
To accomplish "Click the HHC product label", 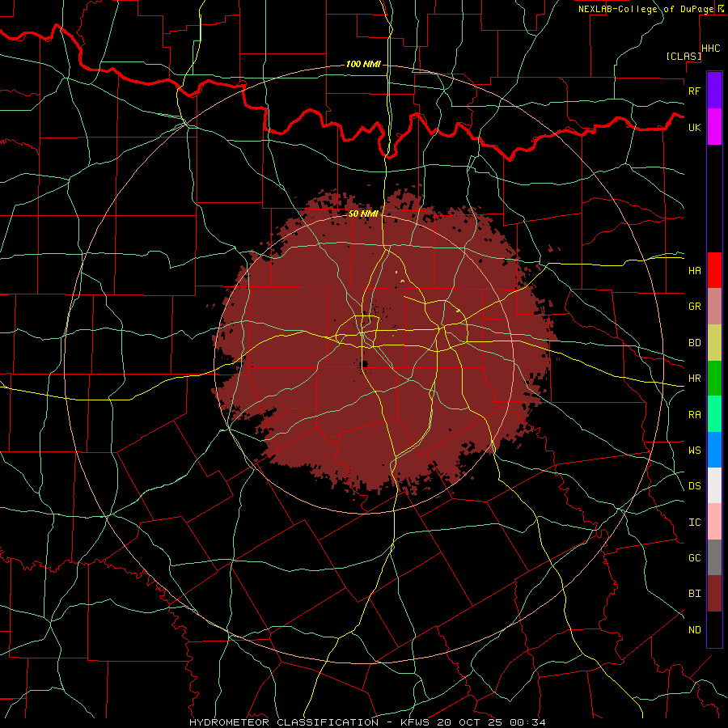I will [711, 49].
